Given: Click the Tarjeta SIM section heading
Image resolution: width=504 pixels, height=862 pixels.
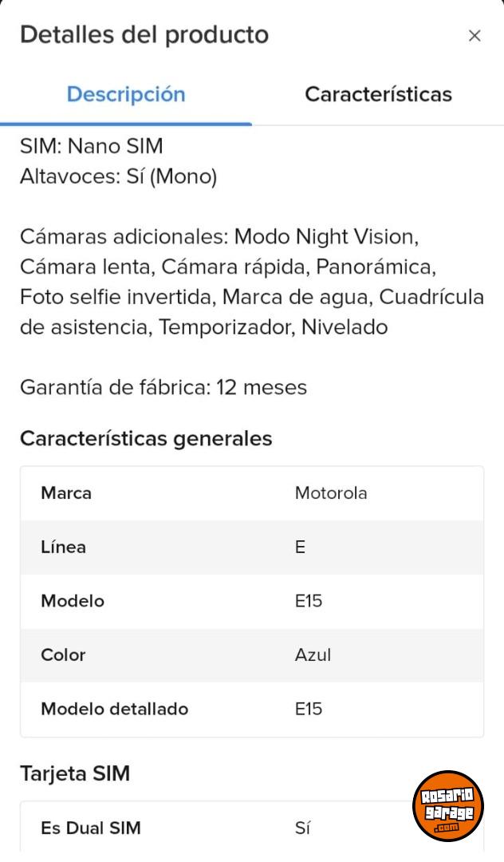Looking at the screenshot, I should 75,773.
